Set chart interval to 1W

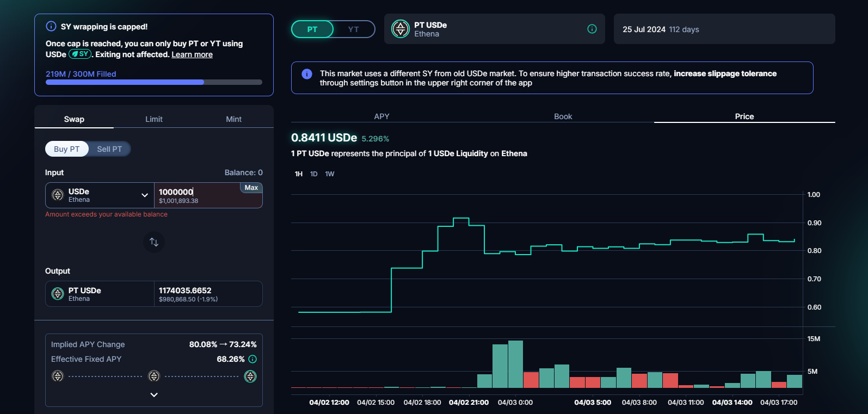(330, 174)
